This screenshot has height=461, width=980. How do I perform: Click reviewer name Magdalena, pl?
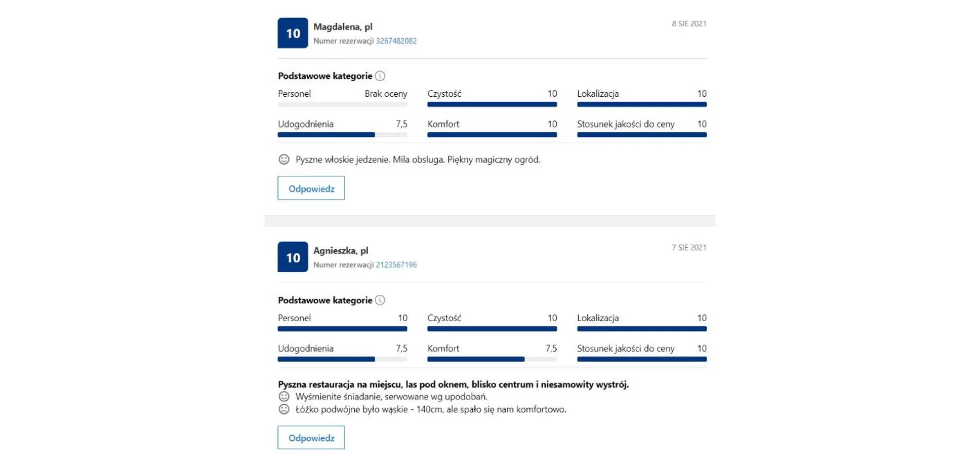343,27
